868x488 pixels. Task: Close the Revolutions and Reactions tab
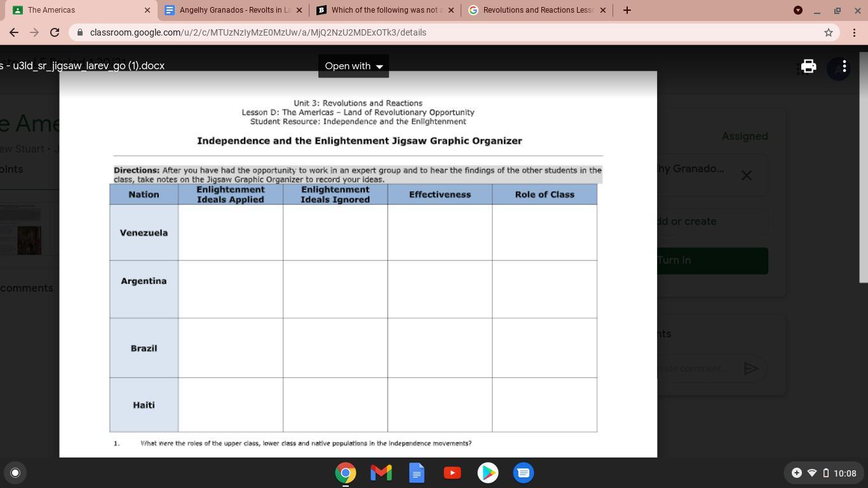coord(603,10)
